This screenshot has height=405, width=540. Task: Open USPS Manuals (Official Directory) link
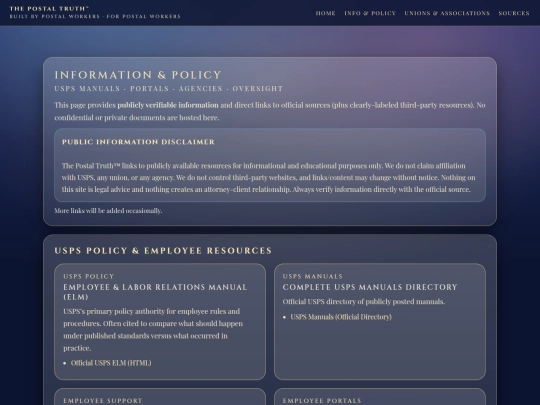click(341, 317)
